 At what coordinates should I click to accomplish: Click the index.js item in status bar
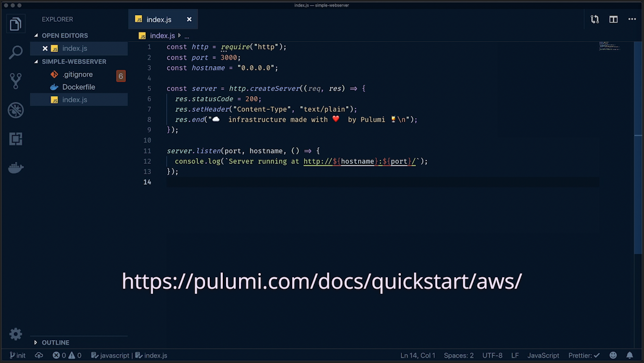(x=151, y=356)
